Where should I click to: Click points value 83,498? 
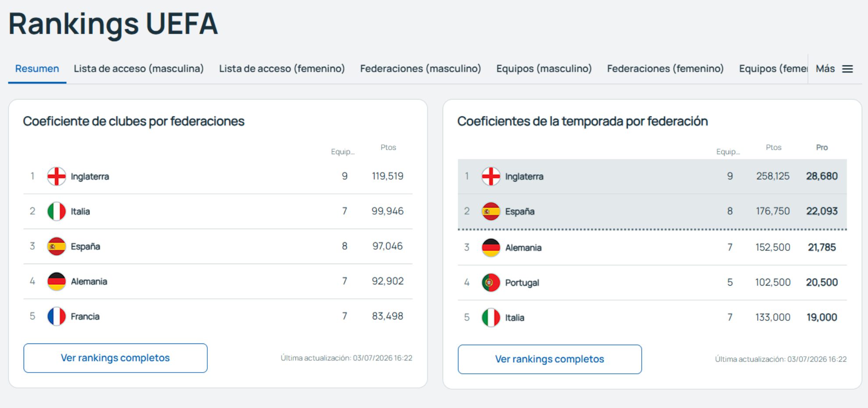(x=388, y=316)
